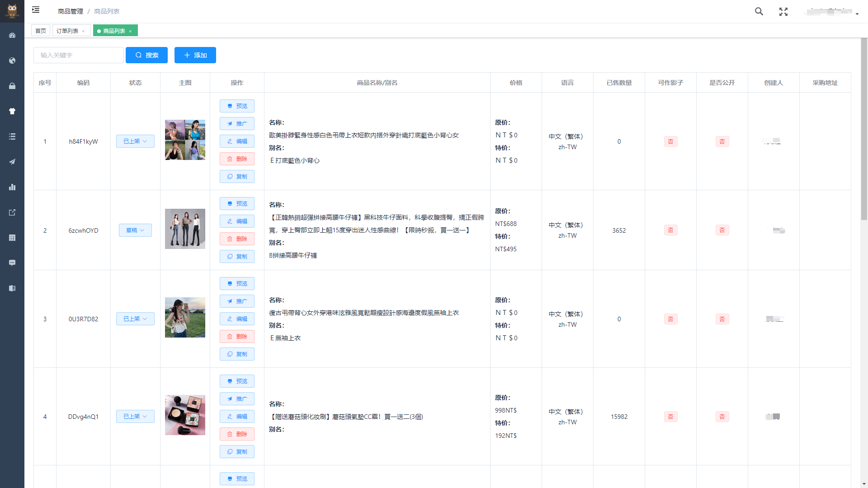The image size is (868, 488).
Task: Open the paper plane sidebar icon
Action: [12, 162]
